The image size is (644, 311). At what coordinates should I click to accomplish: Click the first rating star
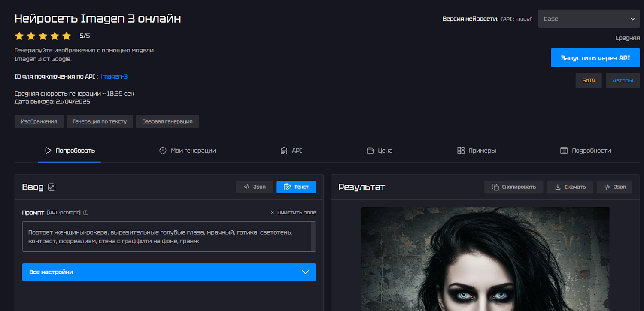(19, 36)
